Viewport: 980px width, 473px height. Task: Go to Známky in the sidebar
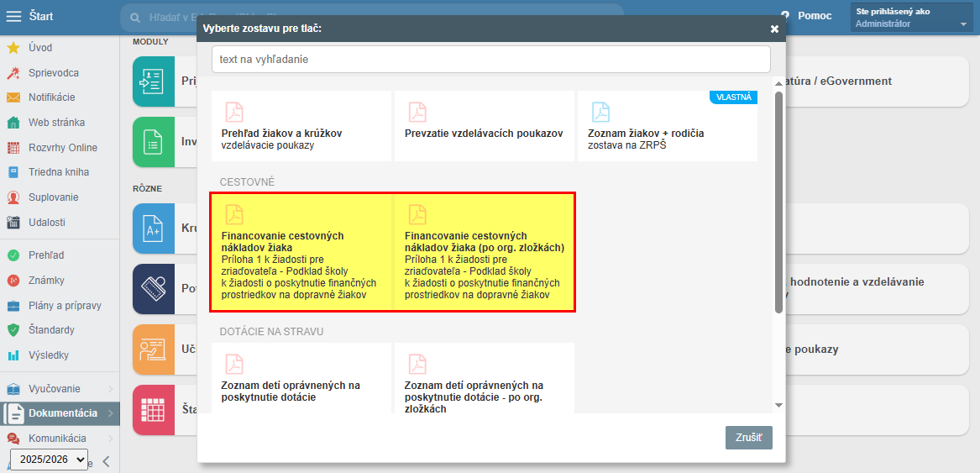click(x=46, y=281)
